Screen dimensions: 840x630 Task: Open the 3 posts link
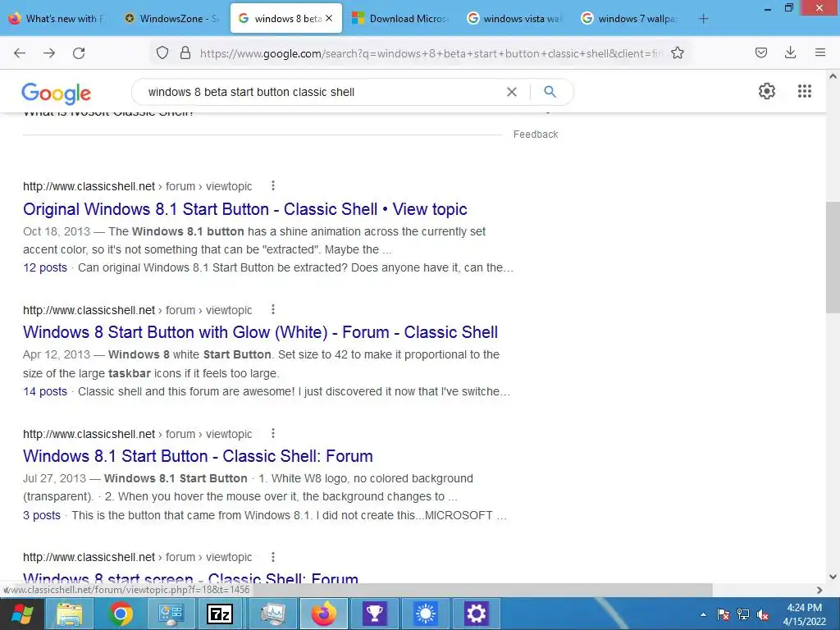[42, 515]
